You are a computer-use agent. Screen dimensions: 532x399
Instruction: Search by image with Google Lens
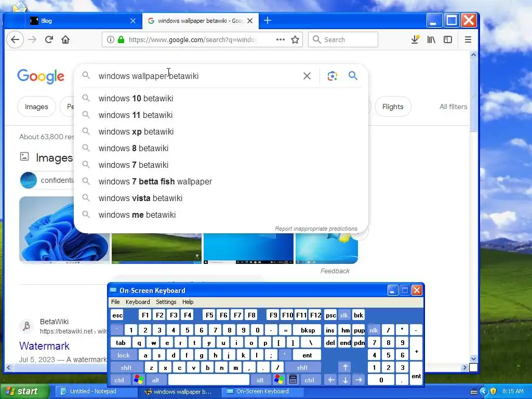pyautogui.click(x=332, y=76)
